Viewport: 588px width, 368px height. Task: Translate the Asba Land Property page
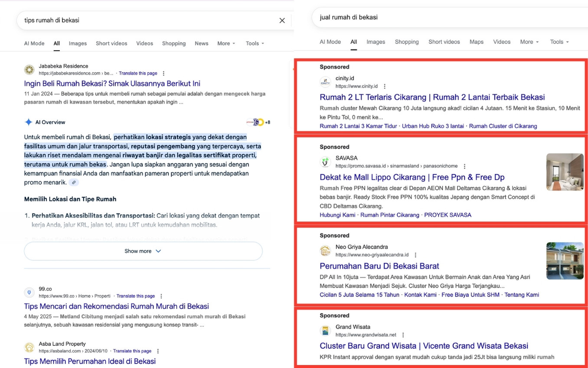(x=132, y=351)
